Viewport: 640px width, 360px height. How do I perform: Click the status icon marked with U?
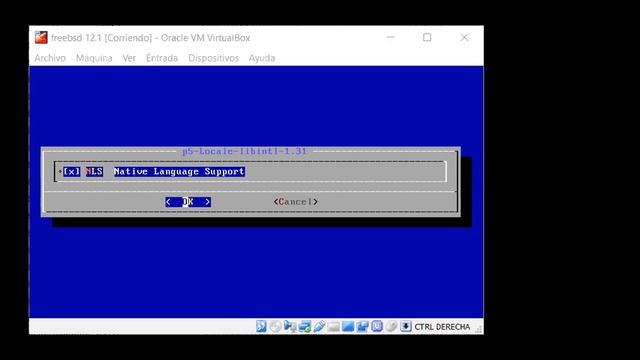(377, 326)
